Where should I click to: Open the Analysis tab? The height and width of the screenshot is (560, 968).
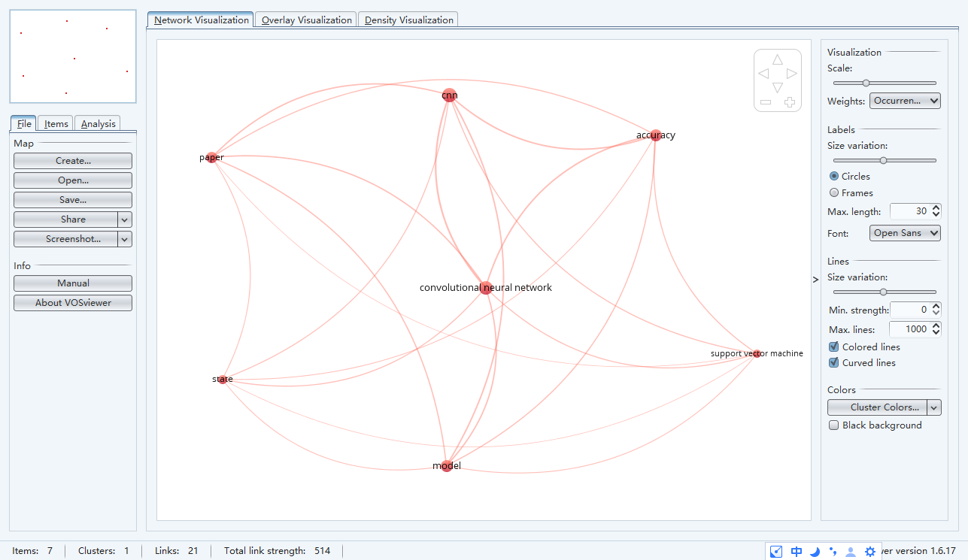(98, 124)
